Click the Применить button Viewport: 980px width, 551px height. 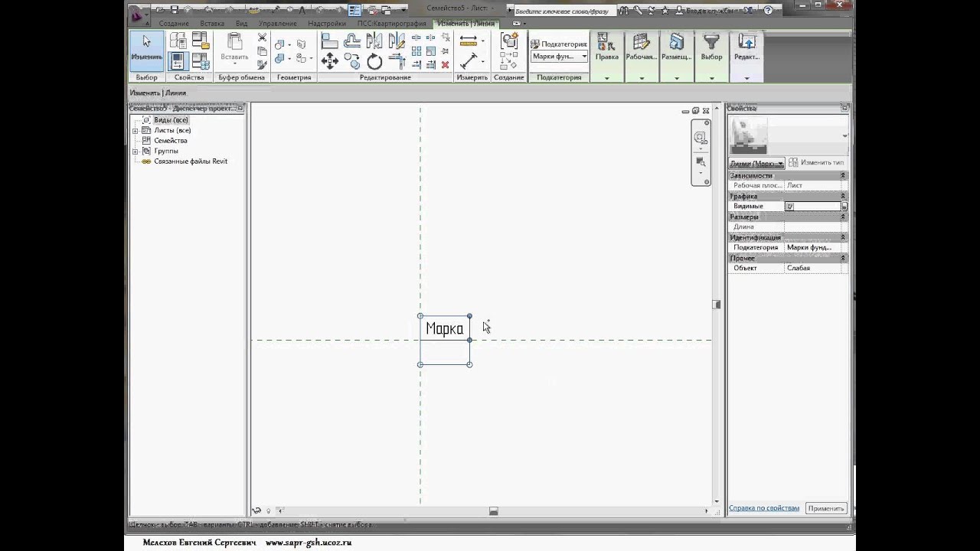[x=825, y=508]
